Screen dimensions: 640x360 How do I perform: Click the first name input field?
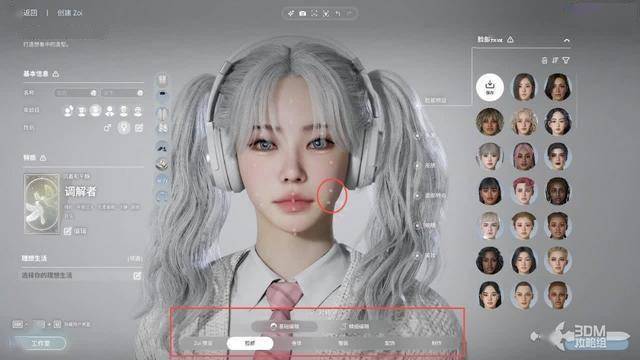[76, 93]
